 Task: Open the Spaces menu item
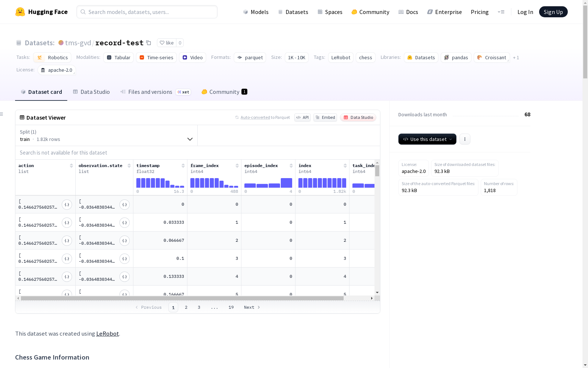[x=330, y=12]
